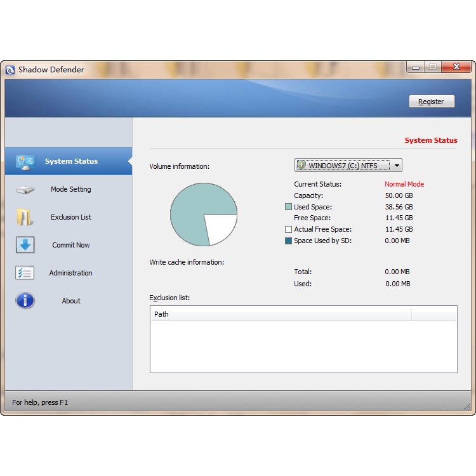Click the Actual Free Space white swatch
The width and height of the screenshot is (476, 476).
289,230
